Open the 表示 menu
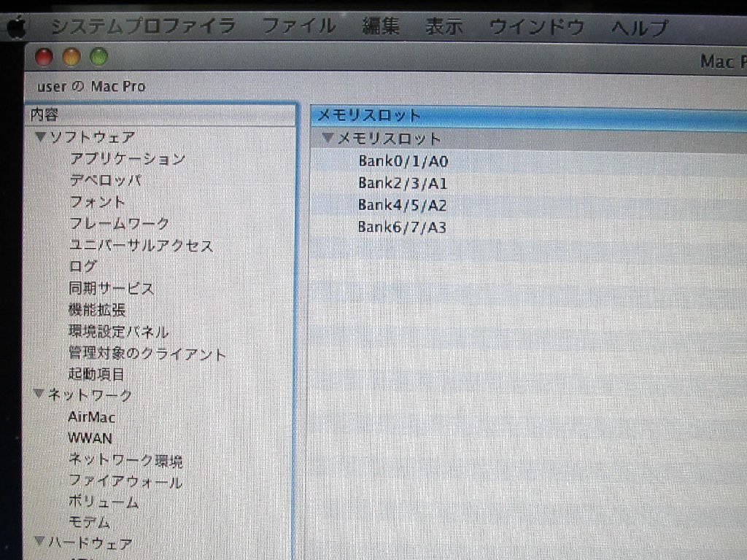Viewport: 747px width, 560px height. 444,27
